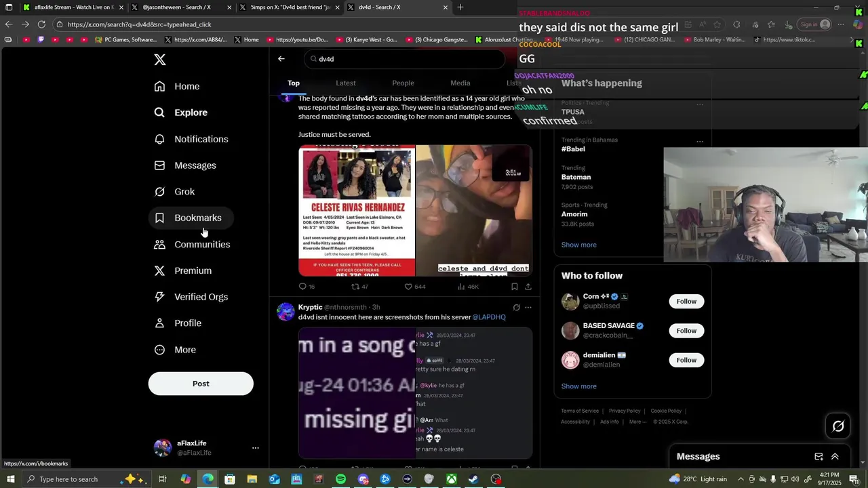Open Verified Orgs in the sidebar
Viewport: 868px width, 488px height.
(191, 297)
